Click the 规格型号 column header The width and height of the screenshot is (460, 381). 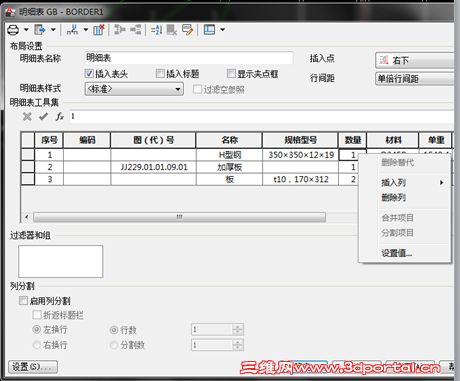(300, 140)
